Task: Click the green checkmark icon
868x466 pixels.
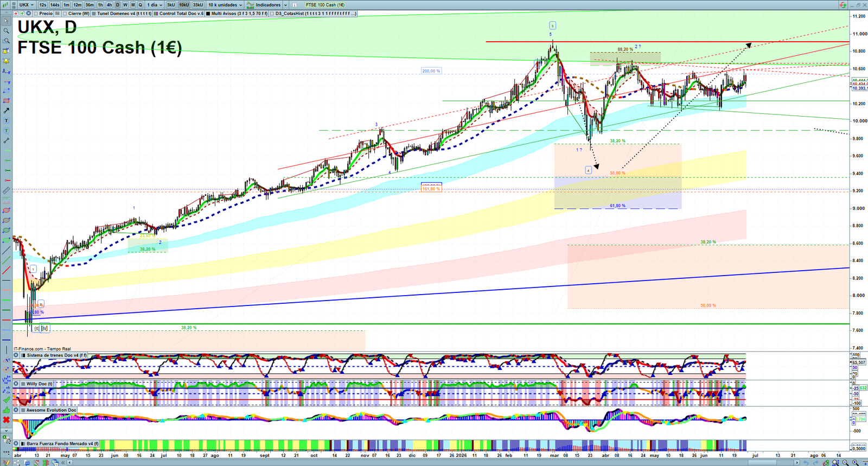Action: [x=6, y=400]
